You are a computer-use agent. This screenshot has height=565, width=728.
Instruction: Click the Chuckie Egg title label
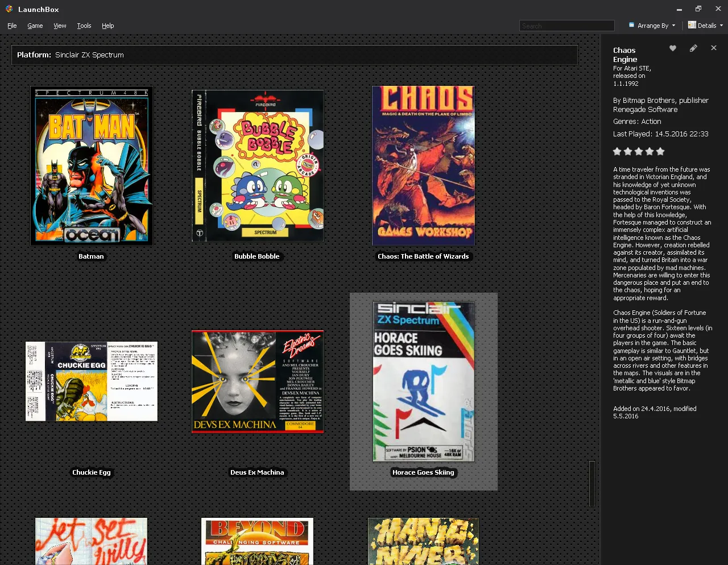coord(92,472)
